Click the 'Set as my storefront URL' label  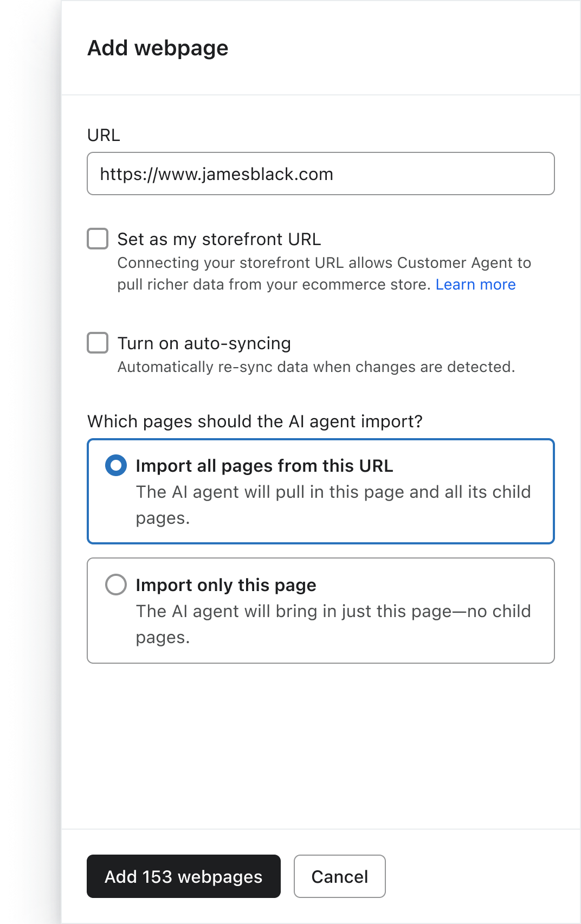point(219,239)
